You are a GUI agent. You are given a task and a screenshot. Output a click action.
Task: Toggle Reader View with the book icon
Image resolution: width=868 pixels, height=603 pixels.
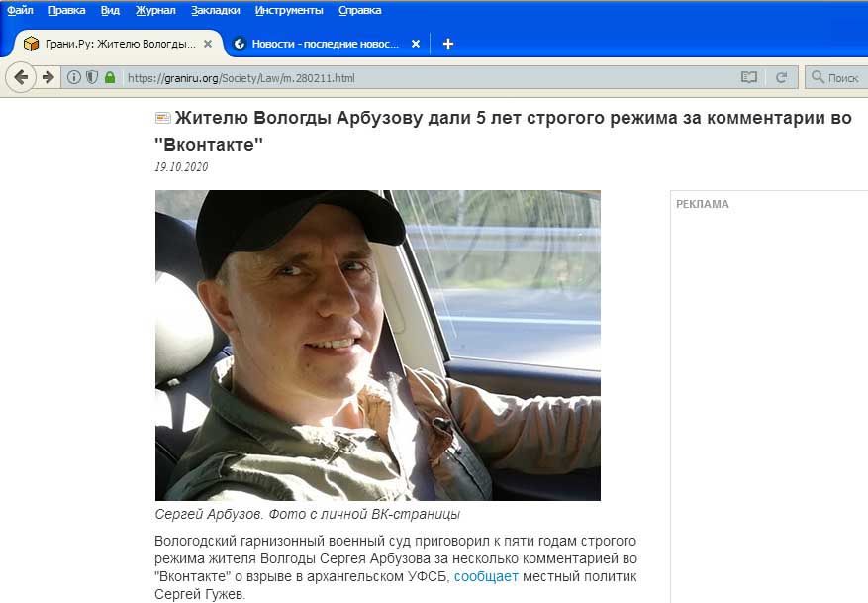tap(749, 77)
